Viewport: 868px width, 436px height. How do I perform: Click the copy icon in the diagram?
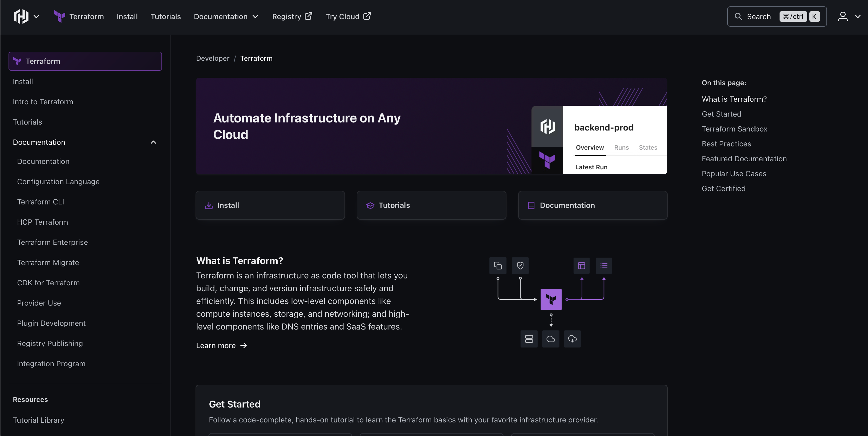point(498,266)
